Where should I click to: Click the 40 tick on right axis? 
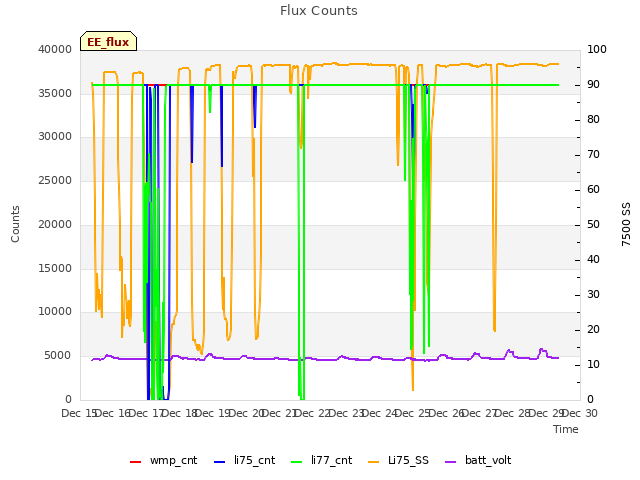click(x=593, y=260)
